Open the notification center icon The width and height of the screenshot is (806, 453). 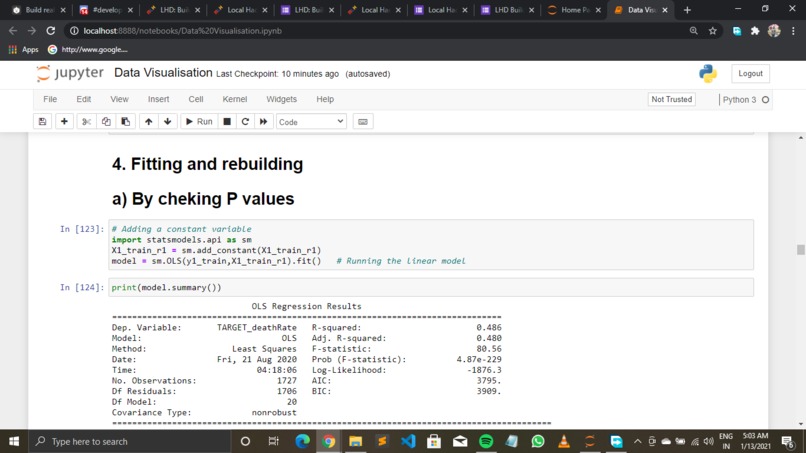pyautogui.click(x=787, y=441)
